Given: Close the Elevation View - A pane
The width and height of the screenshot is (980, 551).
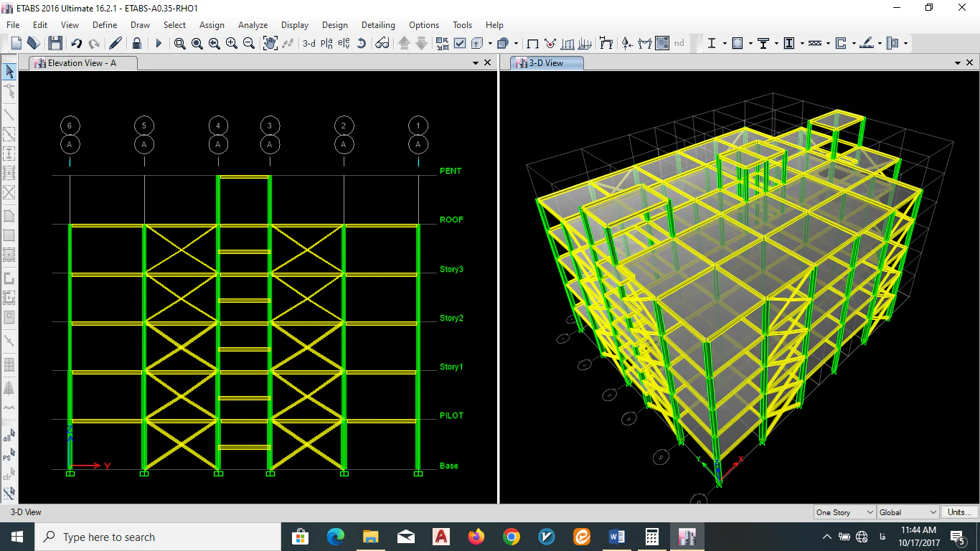Looking at the screenshot, I should click(x=488, y=63).
